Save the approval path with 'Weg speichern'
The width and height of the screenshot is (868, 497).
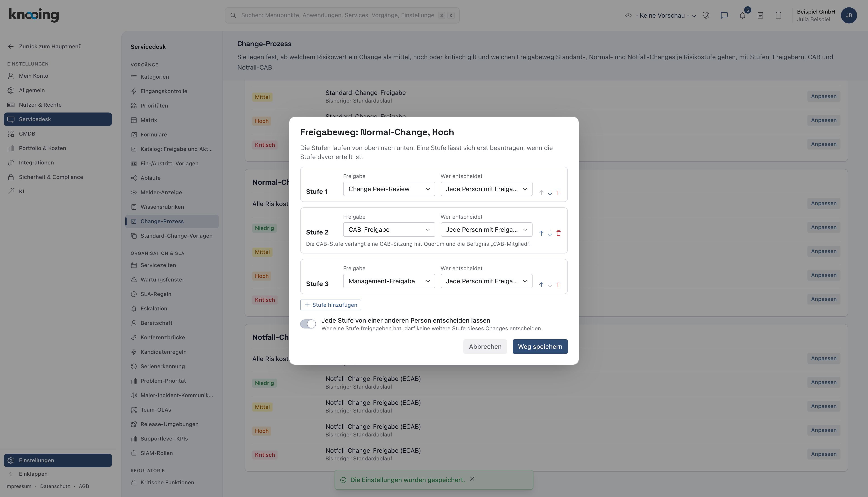[x=540, y=347]
